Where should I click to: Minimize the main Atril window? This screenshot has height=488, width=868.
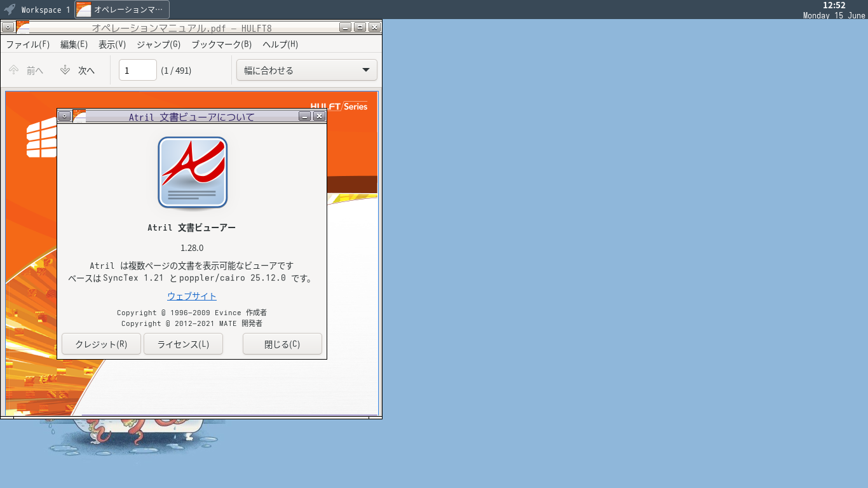(x=345, y=27)
